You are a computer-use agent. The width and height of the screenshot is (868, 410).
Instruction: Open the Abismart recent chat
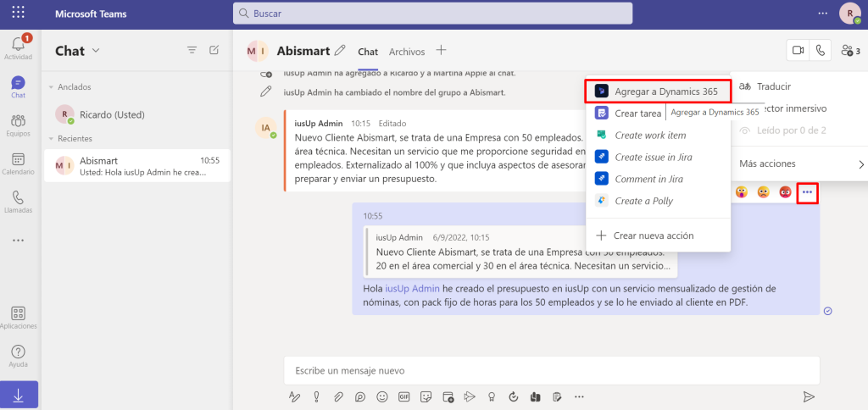coord(137,166)
